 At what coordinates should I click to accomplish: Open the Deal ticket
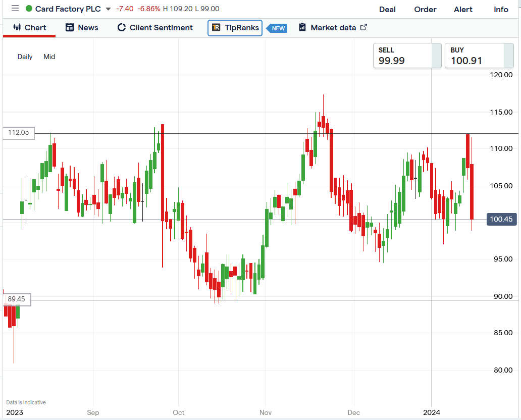387,9
